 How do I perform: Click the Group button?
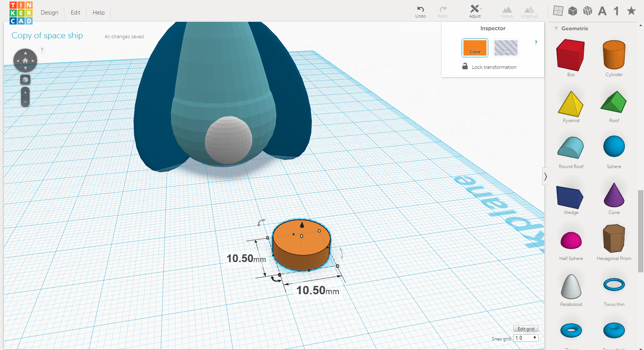507,11
